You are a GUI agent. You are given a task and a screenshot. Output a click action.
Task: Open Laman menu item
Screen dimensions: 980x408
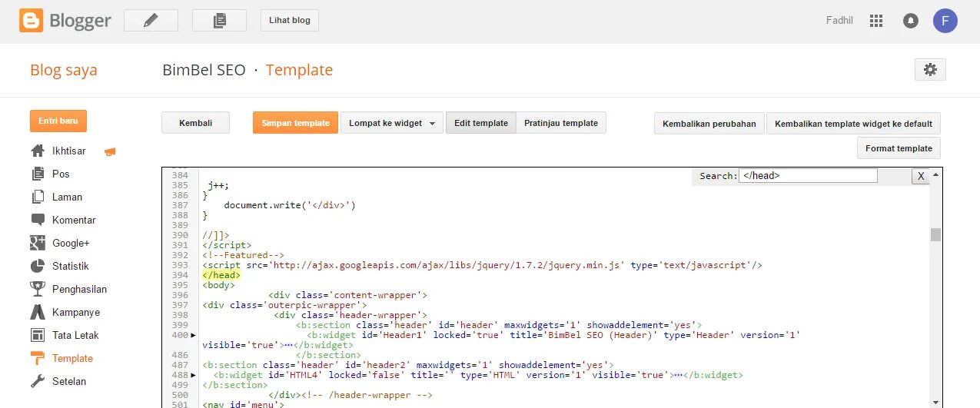[67, 197]
